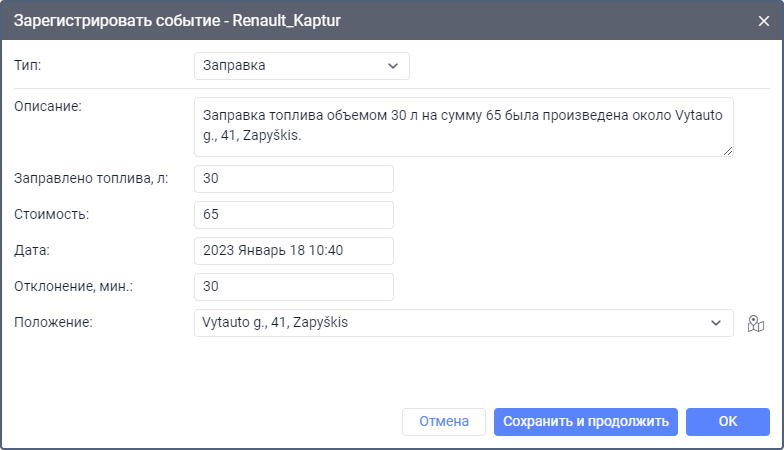Click the dialog title Зарегистрировать событие
This screenshot has width=784, height=450.
click(178, 20)
